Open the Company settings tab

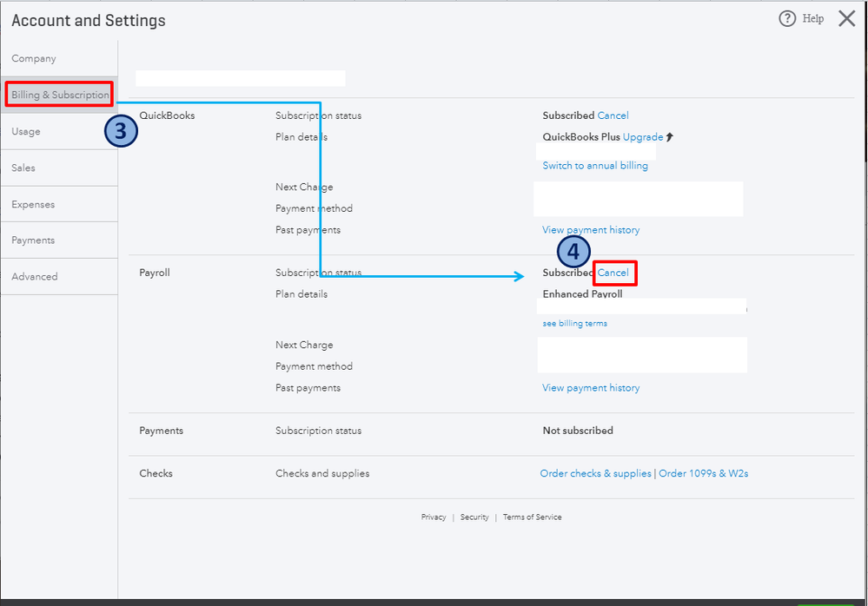[x=34, y=59]
